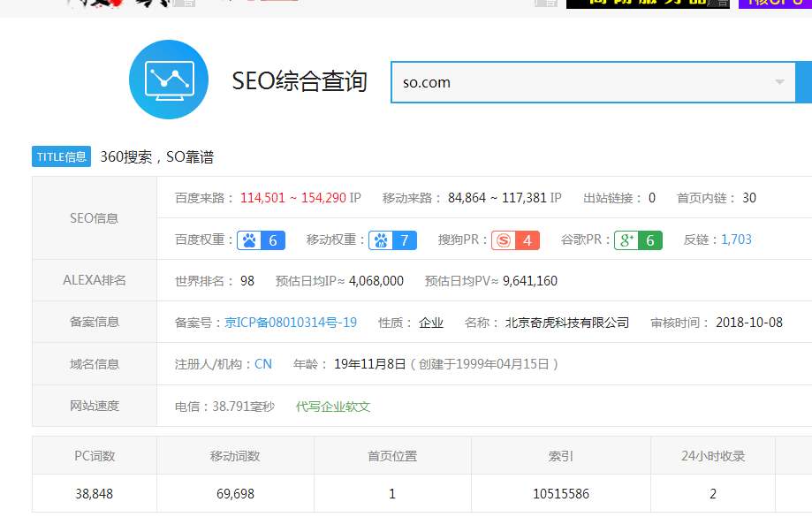Image resolution: width=812 pixels, height=517 pixels.
Task: Click the 69,698 mobile keyword count
Action: pyautogui.click(x=235, y=494)
